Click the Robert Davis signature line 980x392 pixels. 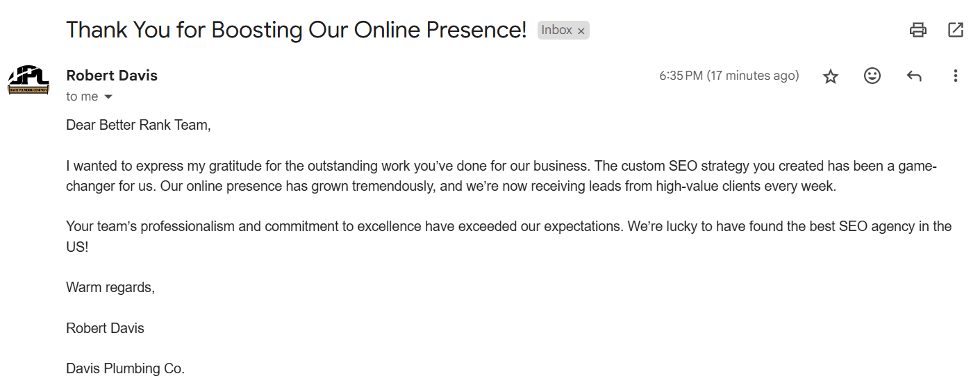click(105, 328)
